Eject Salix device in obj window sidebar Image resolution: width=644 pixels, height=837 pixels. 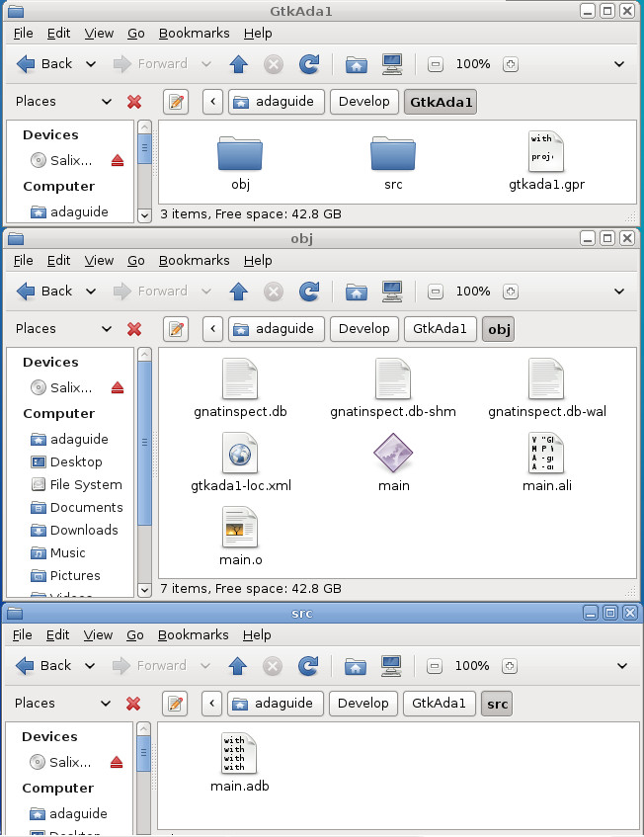[x=118, y=387]
